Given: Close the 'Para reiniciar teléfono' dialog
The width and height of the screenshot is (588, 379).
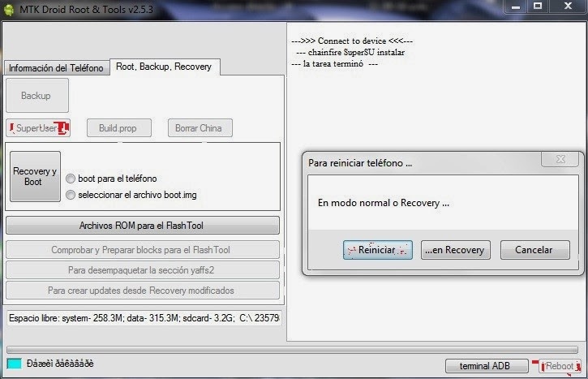Looking at the screenshot, I should 560,159.
